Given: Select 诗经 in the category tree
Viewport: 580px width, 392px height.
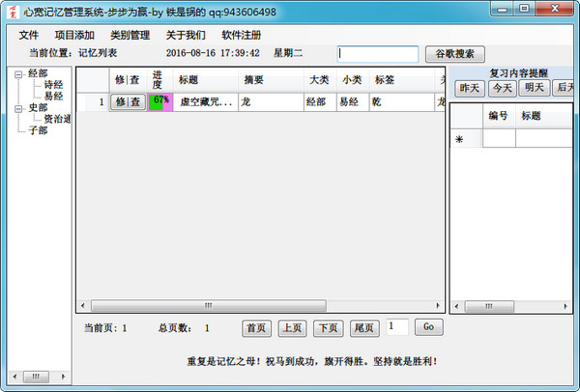Looking at the screenshot, I should pyautogui.click(x=53, y=85).
